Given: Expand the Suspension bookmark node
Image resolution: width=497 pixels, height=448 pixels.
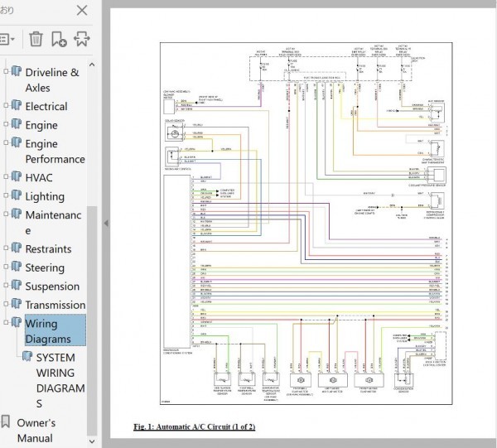Looking at the screenshot, I should pyautogui.click(x=6, y=285).
